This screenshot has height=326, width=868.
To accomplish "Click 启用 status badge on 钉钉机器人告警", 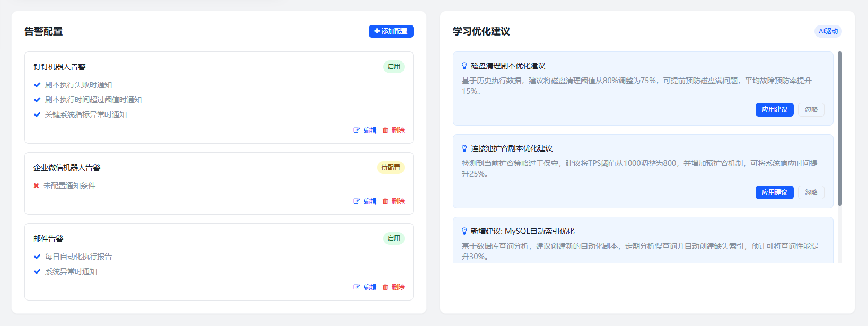I will (x=393, y=67).
